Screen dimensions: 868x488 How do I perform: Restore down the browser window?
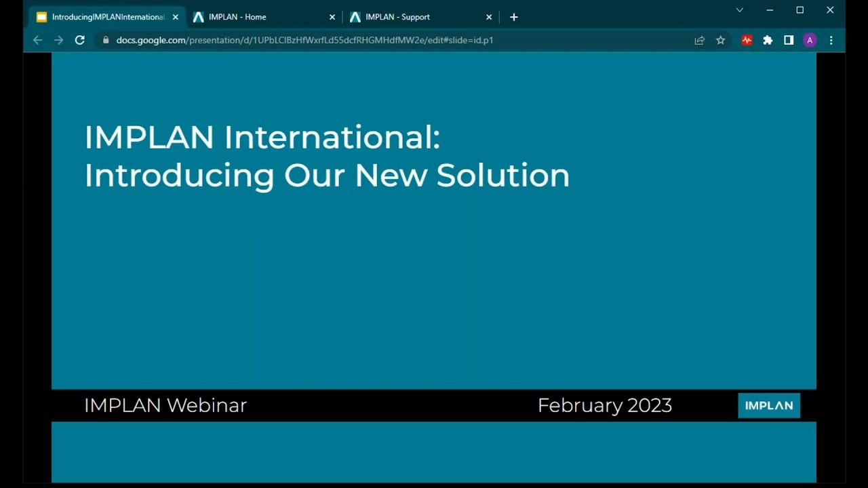tap(800, 10)
